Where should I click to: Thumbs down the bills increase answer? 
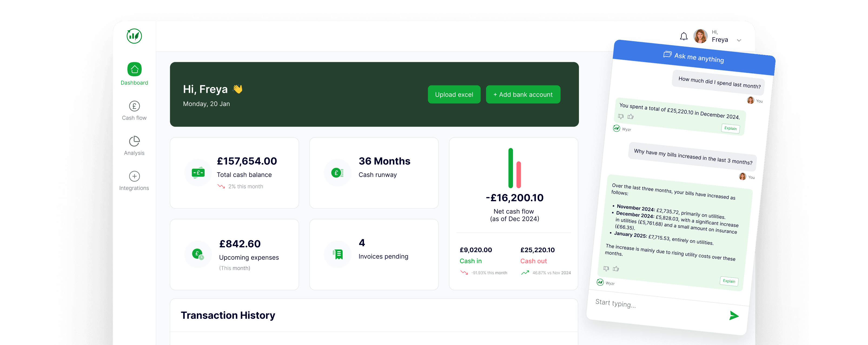(606, 268)
